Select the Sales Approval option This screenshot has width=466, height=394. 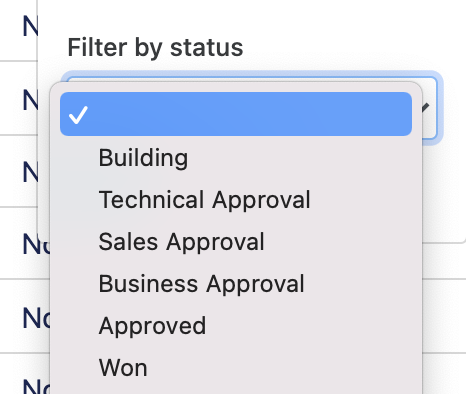point(181,242)
